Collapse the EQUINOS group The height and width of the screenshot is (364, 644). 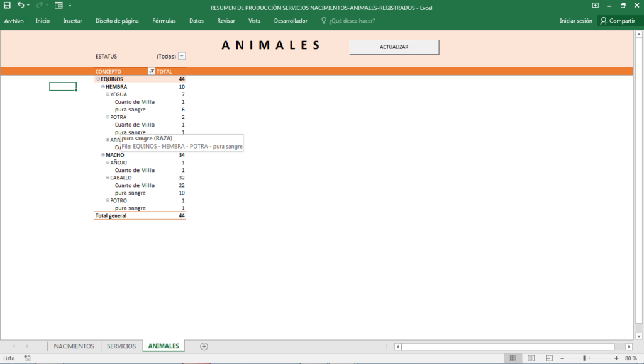pyautogui.click(x=98, y=79)
